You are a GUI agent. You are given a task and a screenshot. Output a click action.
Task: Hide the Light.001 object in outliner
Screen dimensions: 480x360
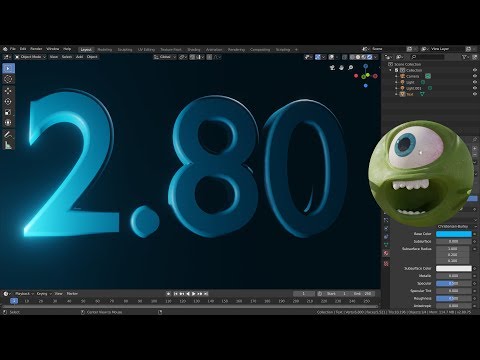475,88
